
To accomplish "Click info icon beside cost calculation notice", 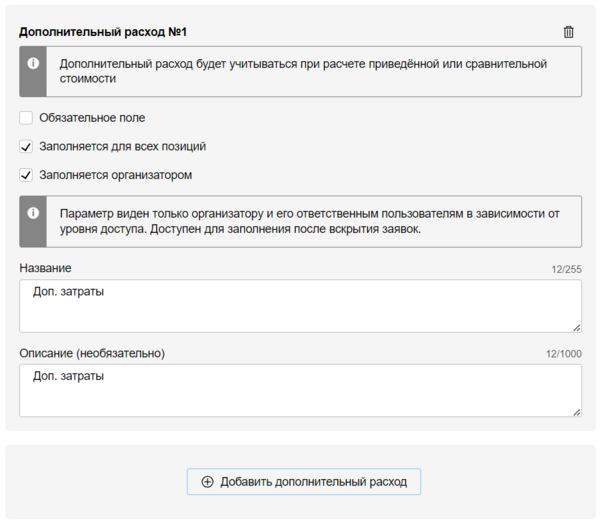I will tap(33, 64).
